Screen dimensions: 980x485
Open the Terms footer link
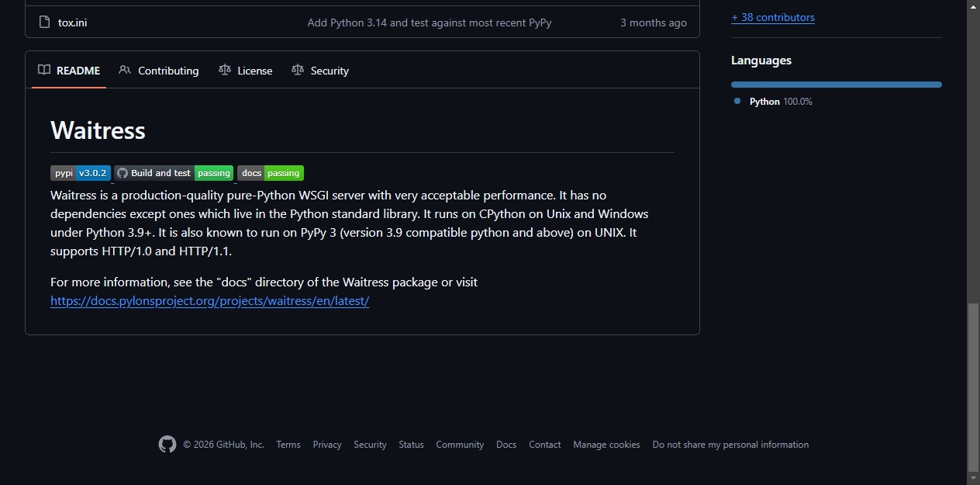(288, 445)
